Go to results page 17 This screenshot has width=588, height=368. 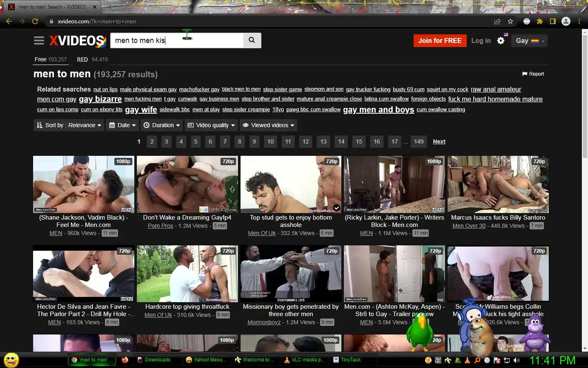pyautogui.click(x=394, y=141)
